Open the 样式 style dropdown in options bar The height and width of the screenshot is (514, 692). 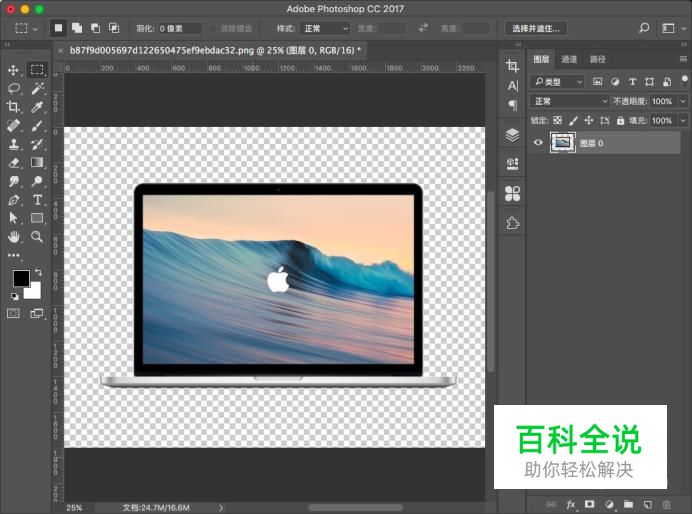coord(326,29)
